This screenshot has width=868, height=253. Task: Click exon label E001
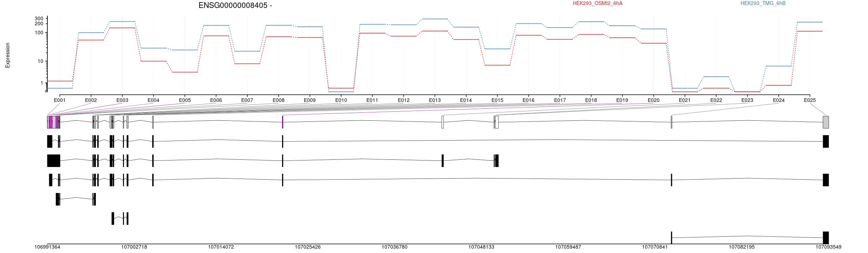point(60,100)
